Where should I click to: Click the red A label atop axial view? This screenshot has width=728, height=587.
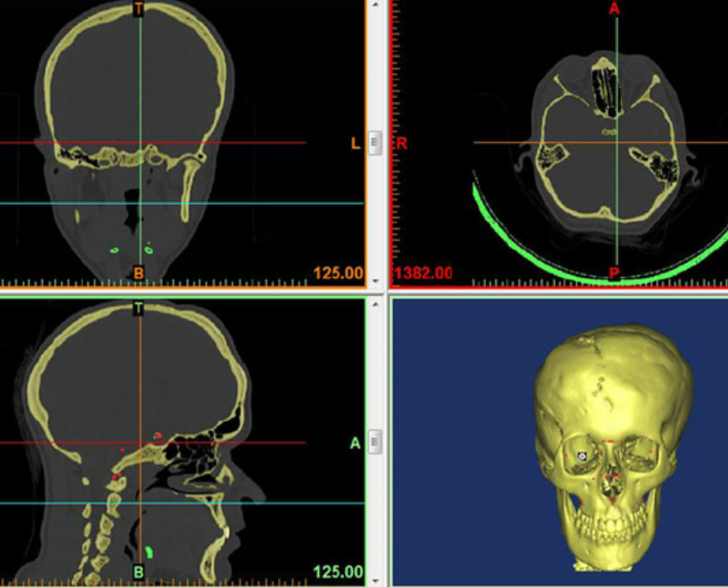pos(614,9)
